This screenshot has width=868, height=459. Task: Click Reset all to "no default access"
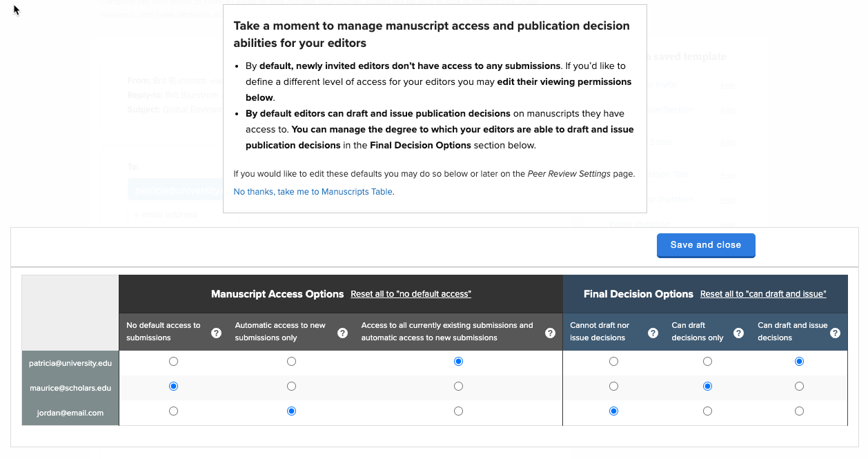pyautogui.click(x=411, y=293)
